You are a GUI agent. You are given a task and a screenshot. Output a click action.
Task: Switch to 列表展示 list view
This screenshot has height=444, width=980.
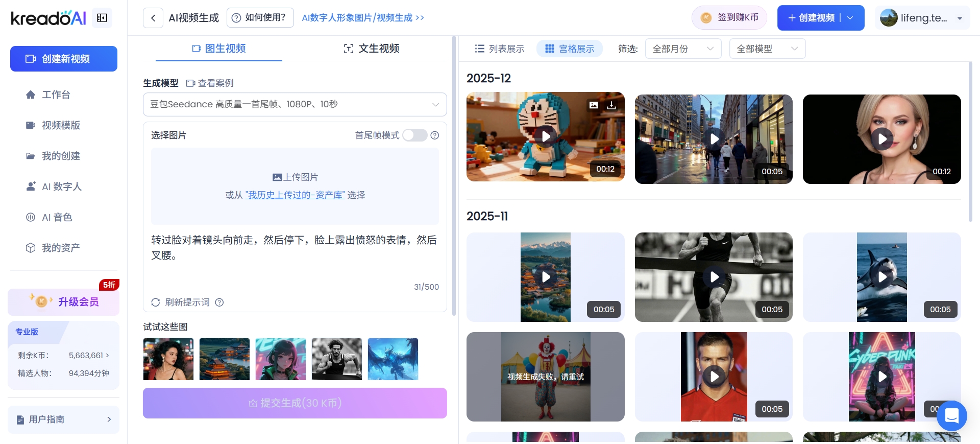[x=499, y=49]
